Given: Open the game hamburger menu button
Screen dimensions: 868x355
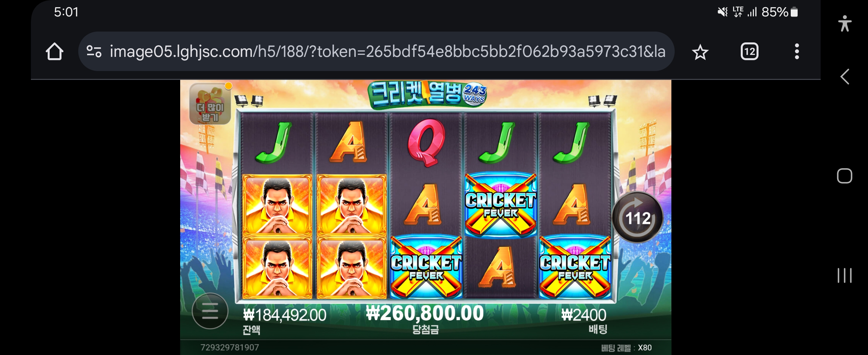Looking at the screenshot, I should (x=210, y=311).
